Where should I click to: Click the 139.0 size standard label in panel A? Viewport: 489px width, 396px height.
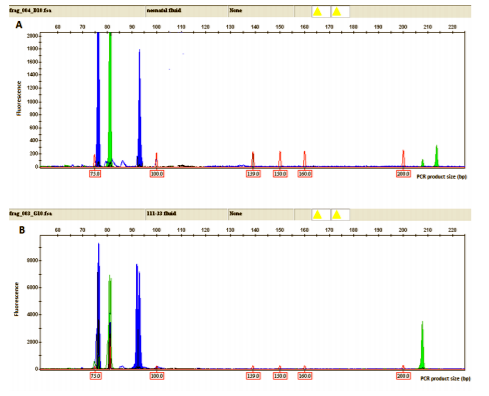click(253, 174)
